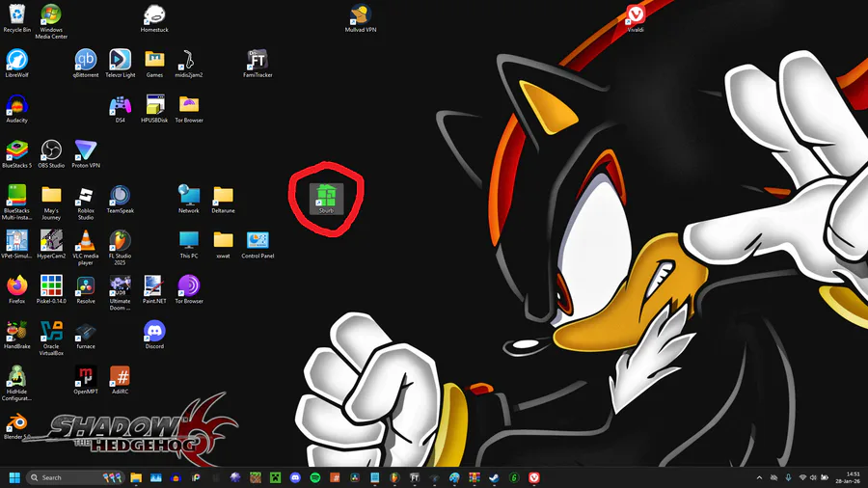Select the qBittorrent desktop icon

tap(85, 64)
